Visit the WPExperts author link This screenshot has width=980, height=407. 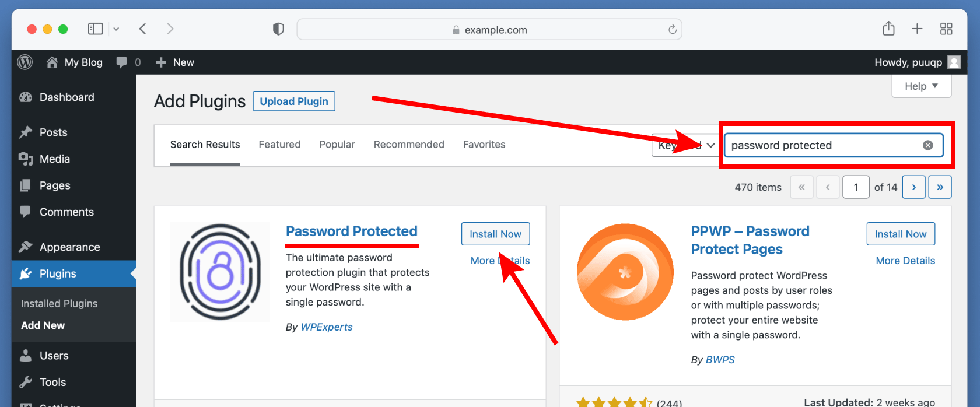(327, 327)
